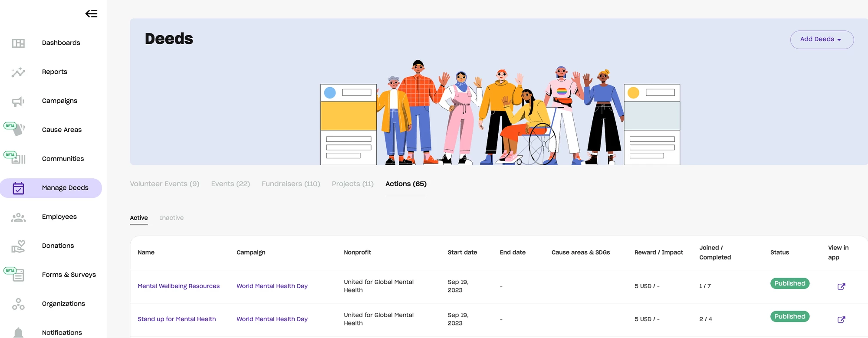Open Cause Areas from the sidebar
The width and height of the screenshot is (868, 338).
62,130
